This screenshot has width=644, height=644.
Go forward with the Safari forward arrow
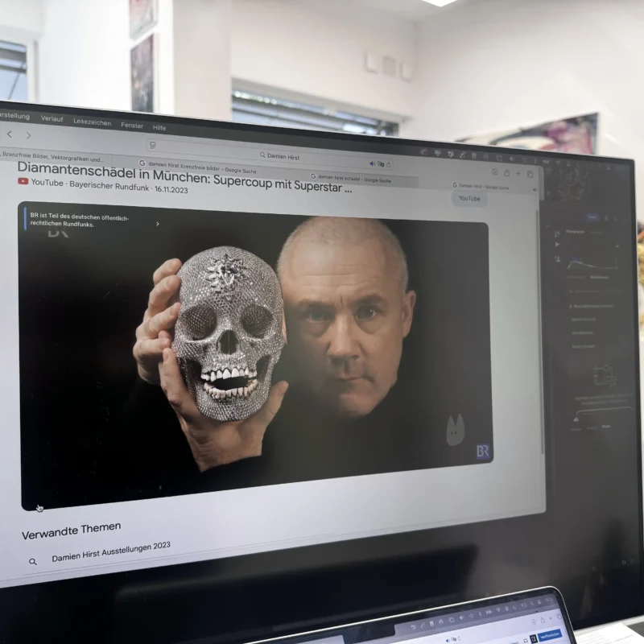click(x=28, y=135)
